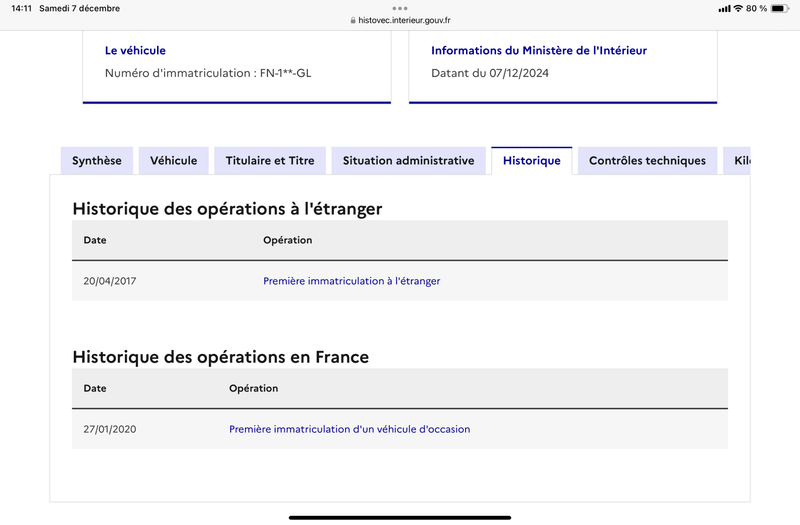Tap the histovec.interieur.gouv.fr address bar
This screenshot has width=800, height=525.
[400, 20]
